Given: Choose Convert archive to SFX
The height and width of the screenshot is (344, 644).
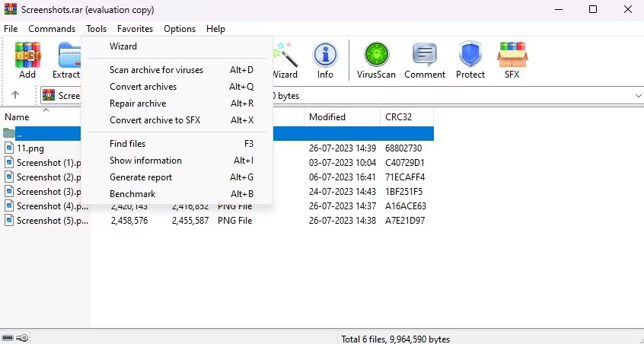Looking at the screenshot, I should click(x=155, y=120).
